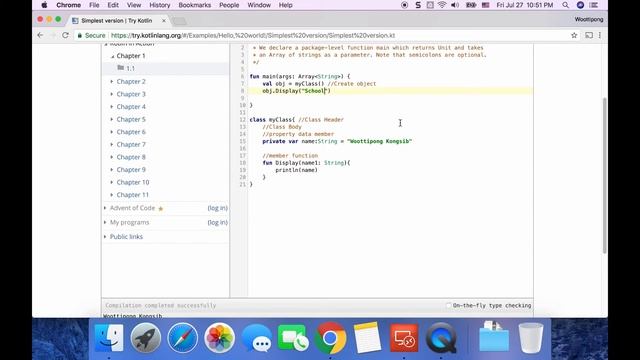Viewport: 640px width, 360px height.
Task: Open Spotlight search in the menu bar
Action: (x=565, y=5)
